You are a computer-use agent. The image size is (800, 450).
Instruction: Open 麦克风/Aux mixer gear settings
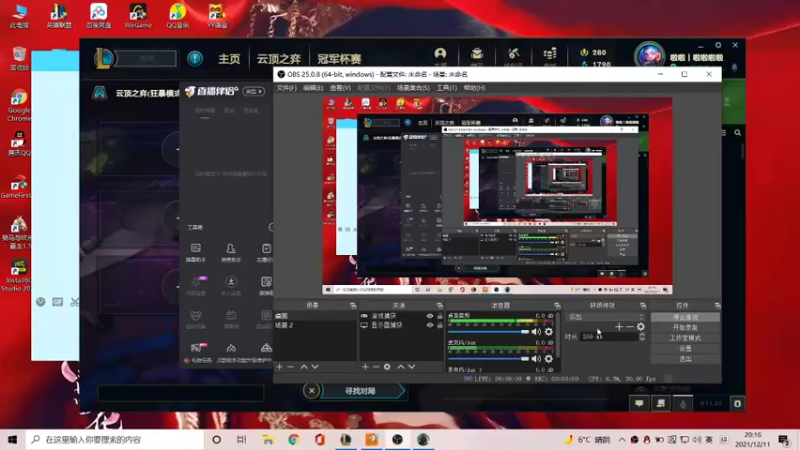[548, 359]
